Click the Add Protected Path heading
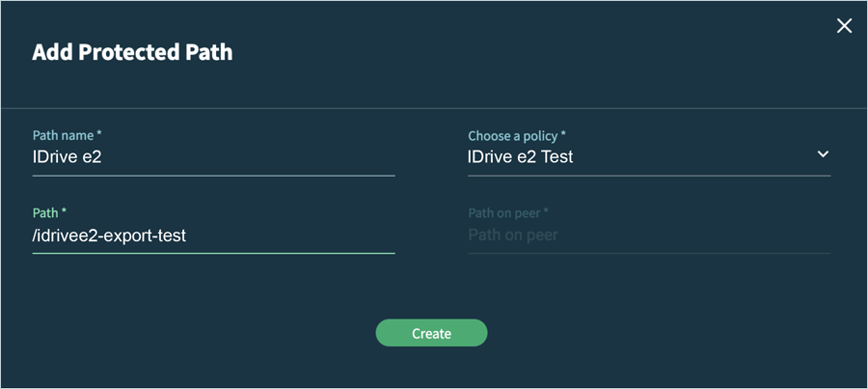Screen dimensions: 868x389 pos(132,52)
